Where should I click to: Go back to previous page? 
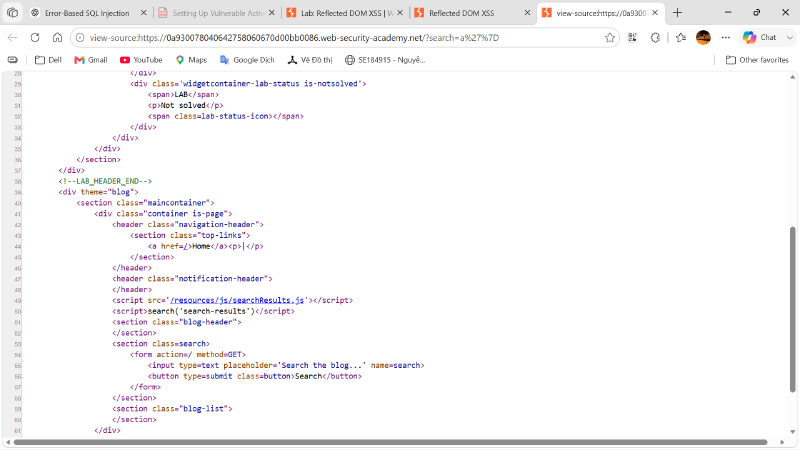click(x=13, y=37)
